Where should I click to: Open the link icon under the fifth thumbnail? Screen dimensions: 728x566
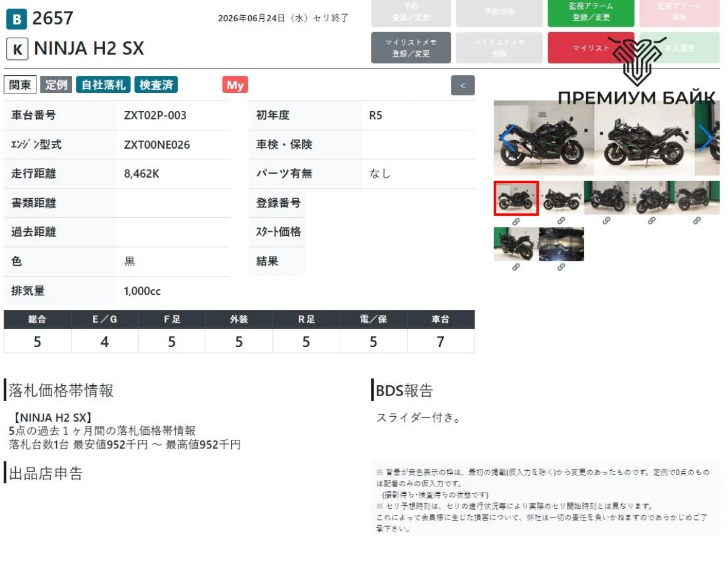pos(697,221)
